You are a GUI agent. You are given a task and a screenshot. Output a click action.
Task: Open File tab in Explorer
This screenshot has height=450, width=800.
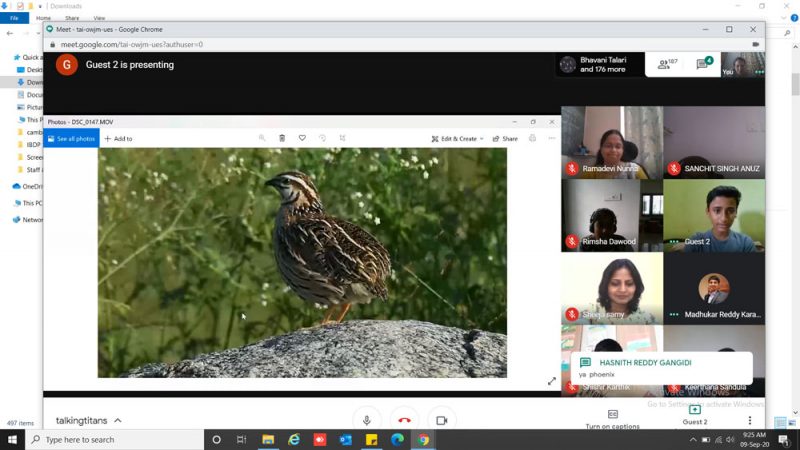click(x=14, y=18)
